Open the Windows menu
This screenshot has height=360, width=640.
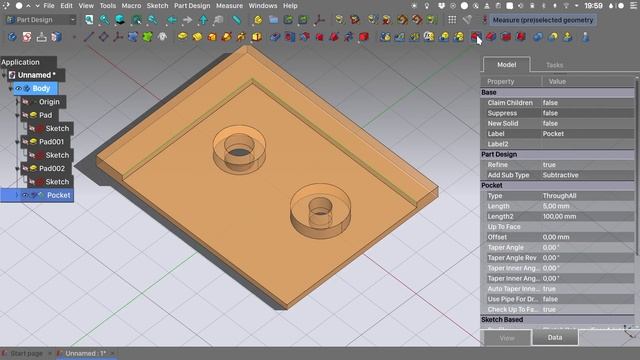pyautogui.click(x=262, y=6)
